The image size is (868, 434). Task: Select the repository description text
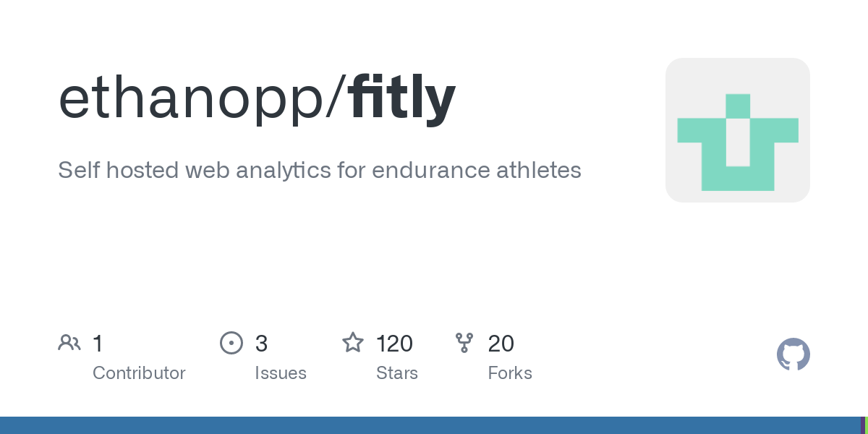tap(319, 171)
